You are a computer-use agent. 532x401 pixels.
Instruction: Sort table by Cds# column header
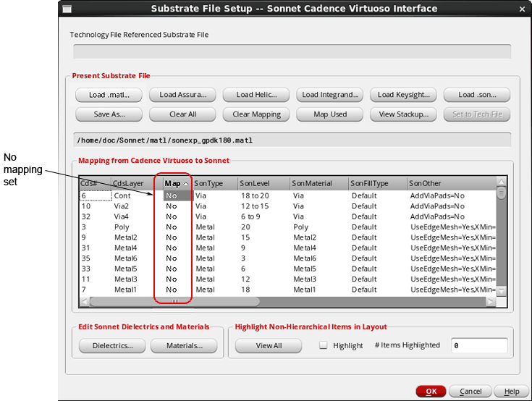tap(96, 184)
